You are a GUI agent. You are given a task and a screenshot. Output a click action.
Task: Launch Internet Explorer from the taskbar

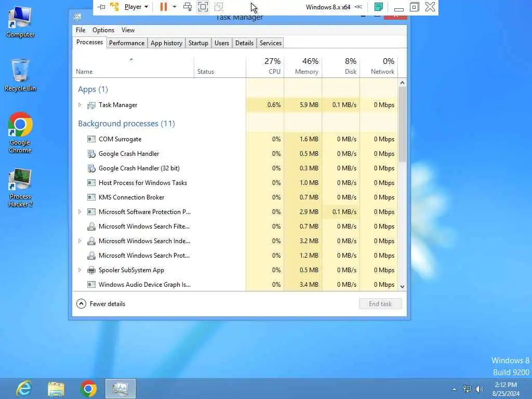[x=24, y=389]
